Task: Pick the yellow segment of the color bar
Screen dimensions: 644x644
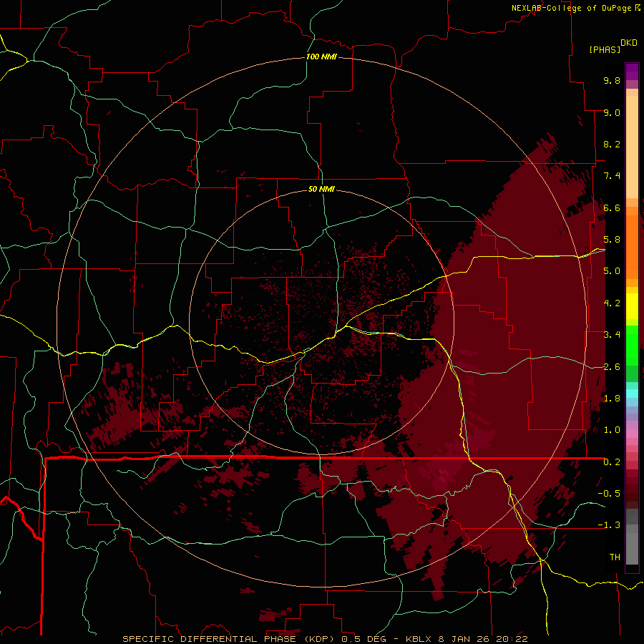Action: click(632, 306)
